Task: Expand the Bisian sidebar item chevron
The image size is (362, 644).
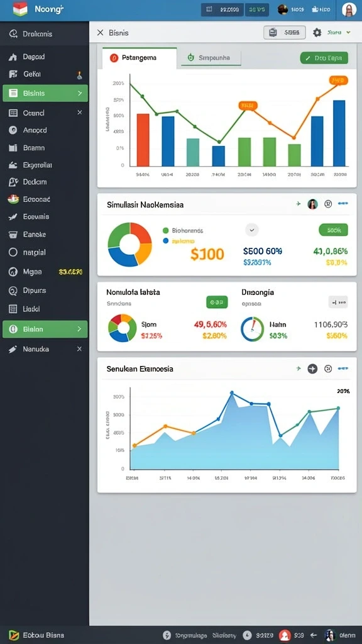Action: [79, 329]
